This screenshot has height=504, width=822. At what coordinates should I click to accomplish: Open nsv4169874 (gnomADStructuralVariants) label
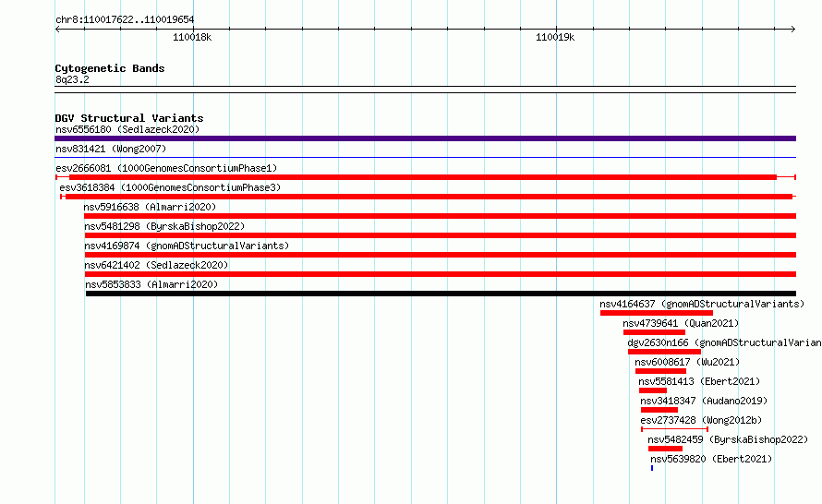tap(187, 246)
